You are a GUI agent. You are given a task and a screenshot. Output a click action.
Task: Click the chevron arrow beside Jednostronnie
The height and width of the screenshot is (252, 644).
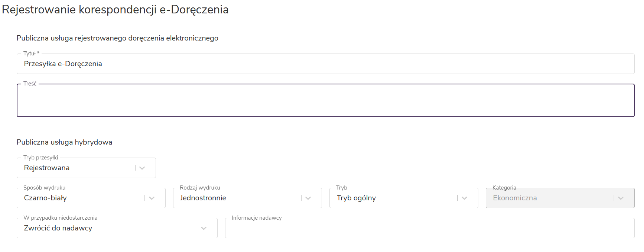tap(308, 198)
